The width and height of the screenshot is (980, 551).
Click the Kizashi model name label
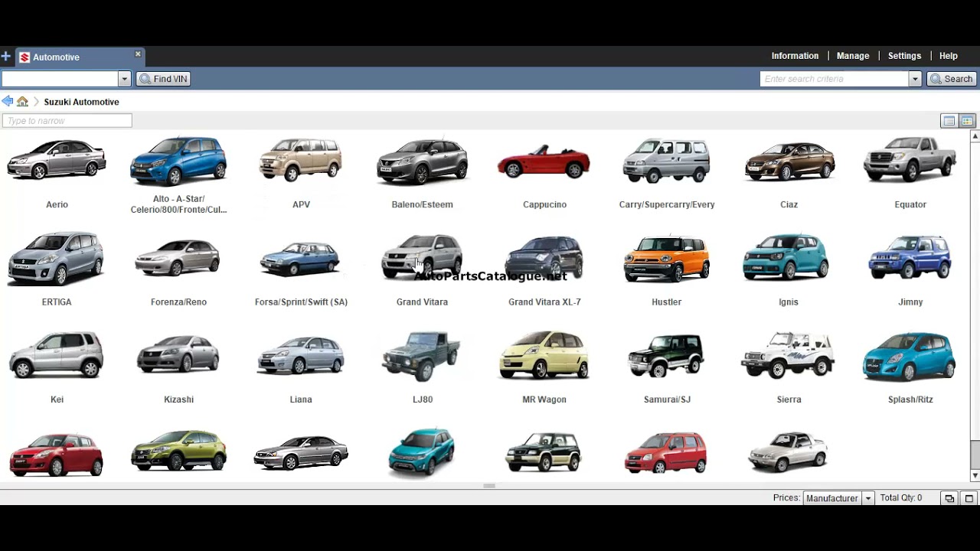[x=178, y=399]
